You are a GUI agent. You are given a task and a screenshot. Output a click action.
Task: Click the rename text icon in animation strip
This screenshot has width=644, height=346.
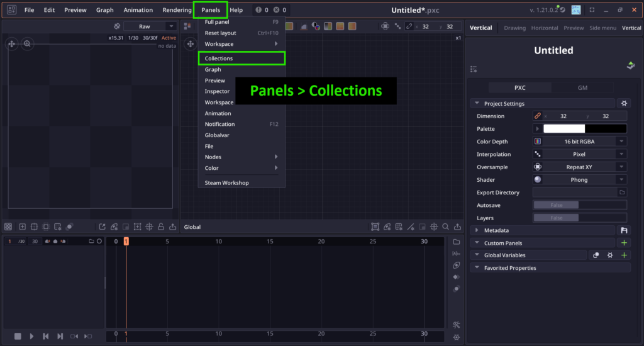pyautogui.click(x=457, y=254)
